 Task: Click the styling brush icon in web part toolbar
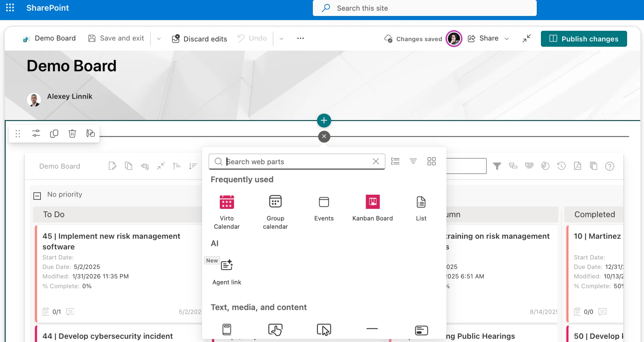pos(91,133)
